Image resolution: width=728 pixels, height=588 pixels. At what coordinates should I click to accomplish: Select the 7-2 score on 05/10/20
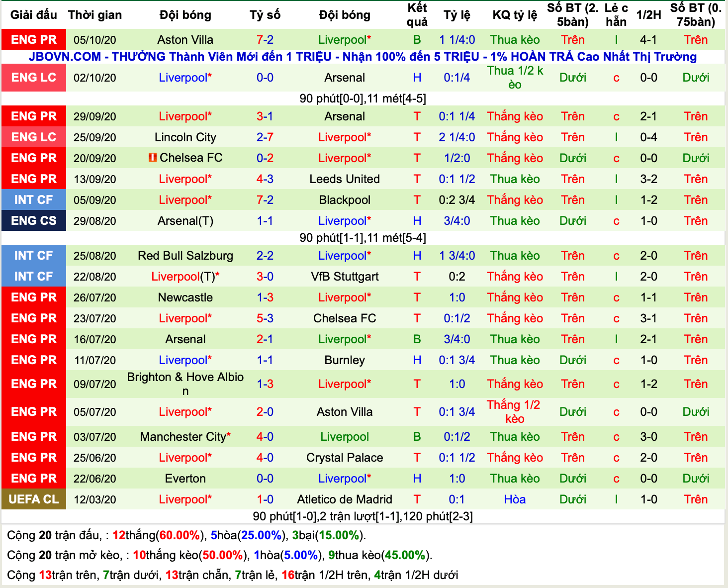coord(265,40)
